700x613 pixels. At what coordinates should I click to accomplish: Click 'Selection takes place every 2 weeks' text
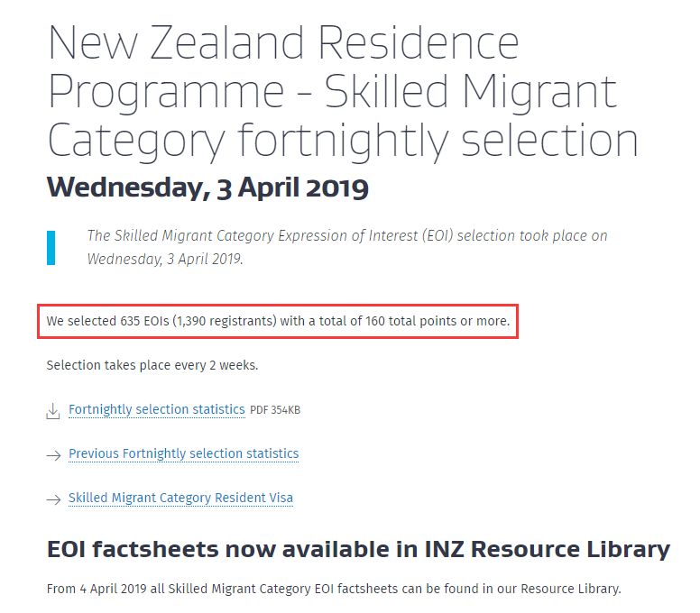(x=152, y=365)
